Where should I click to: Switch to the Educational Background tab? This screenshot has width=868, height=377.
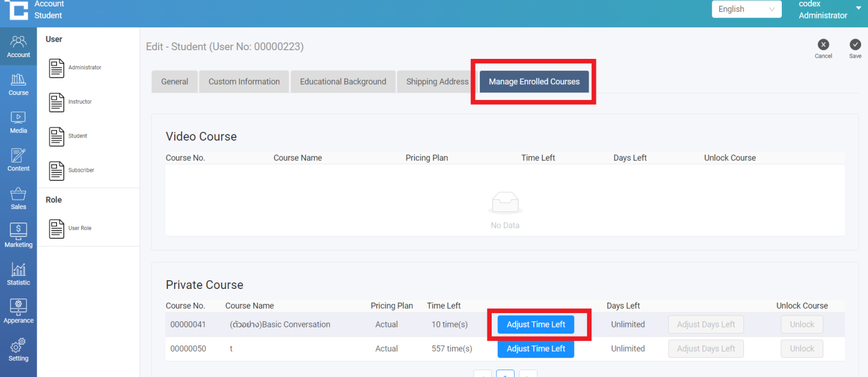[x=343, y=82]
